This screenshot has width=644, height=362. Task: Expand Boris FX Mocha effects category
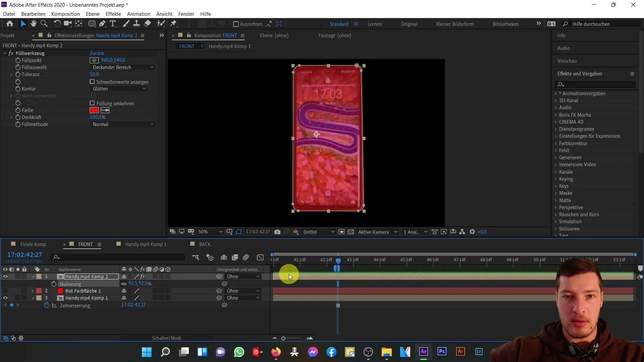point(556,115)
